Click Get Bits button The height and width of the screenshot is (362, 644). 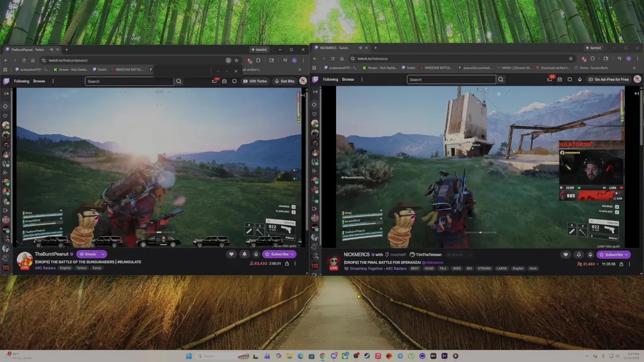pos(285,81)
